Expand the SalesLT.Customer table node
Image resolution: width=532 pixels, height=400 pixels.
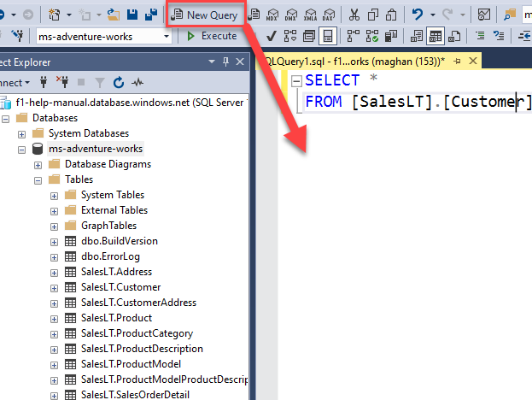click(54, 288)
